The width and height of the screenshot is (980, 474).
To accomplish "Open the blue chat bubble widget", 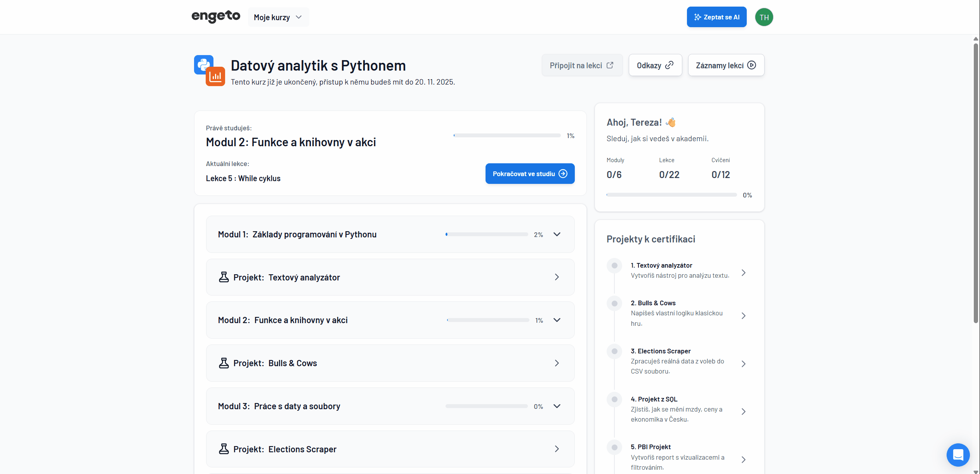I will (x=958, y=455).
